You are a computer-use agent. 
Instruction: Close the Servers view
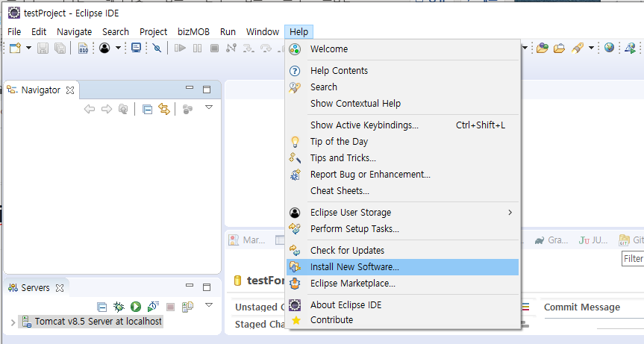(x=60, y=288)
